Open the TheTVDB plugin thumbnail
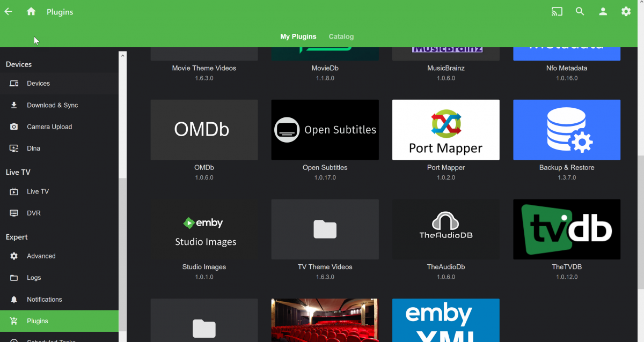 coord(567,229)
